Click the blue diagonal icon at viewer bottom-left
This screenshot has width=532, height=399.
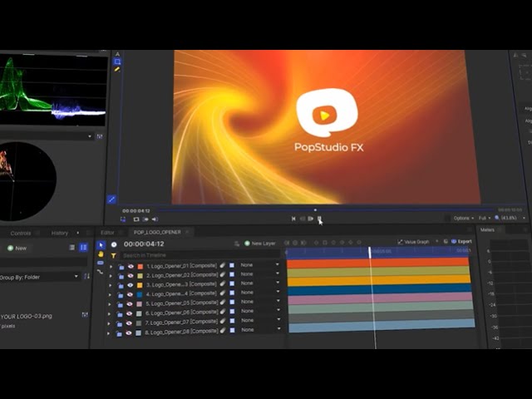(111, 199)
